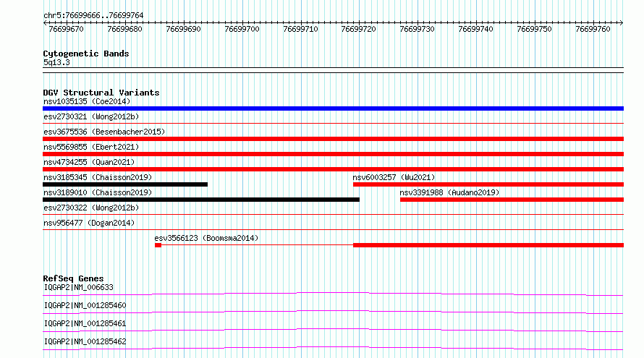
Task: Click the short black nsv3185345 bar
Action: pos(125,184)
